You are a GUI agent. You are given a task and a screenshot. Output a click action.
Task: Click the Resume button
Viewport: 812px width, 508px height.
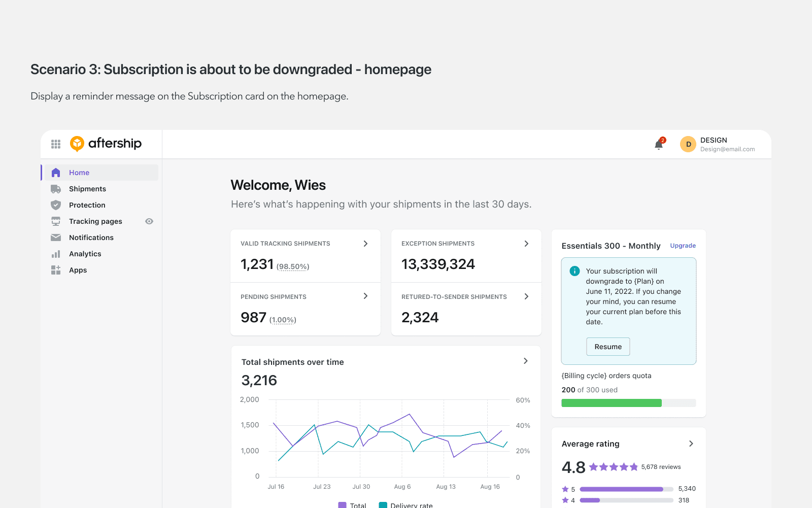coord(608,347)
